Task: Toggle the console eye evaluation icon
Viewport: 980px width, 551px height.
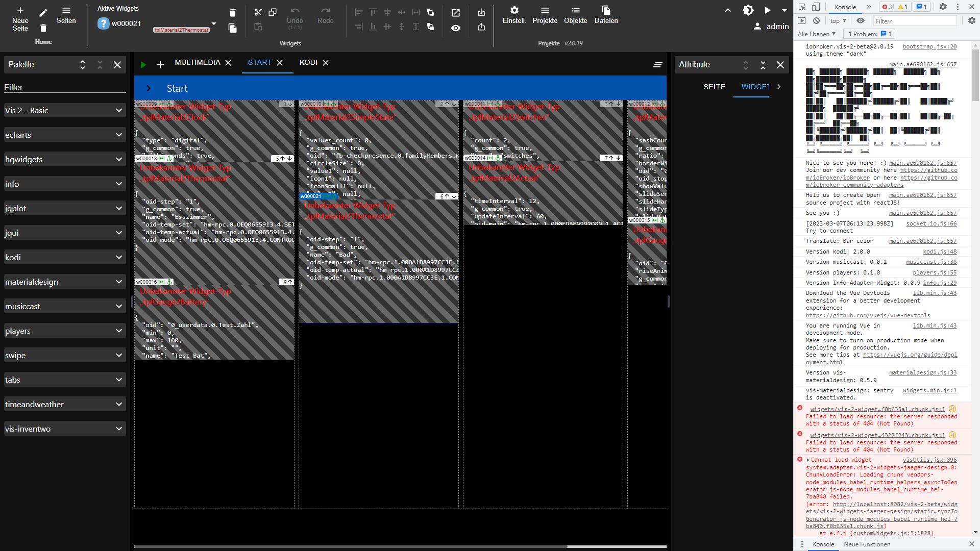Action: click(x=861, y=20)
